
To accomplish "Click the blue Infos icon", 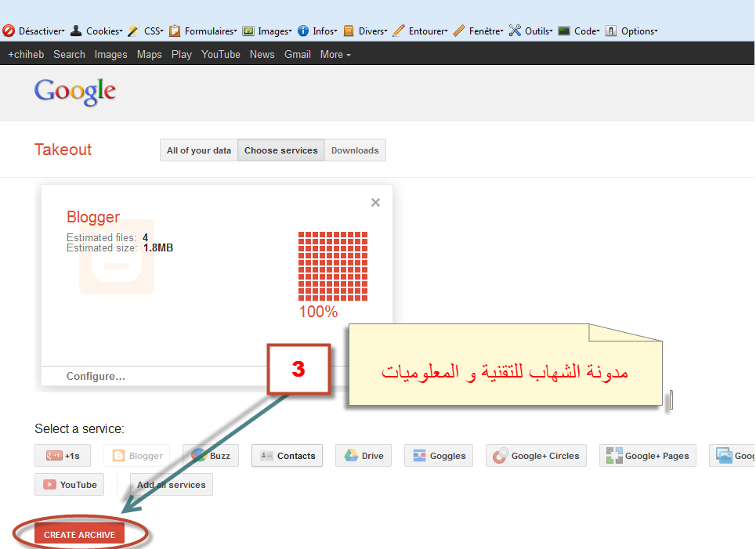I will pos(302,31).
